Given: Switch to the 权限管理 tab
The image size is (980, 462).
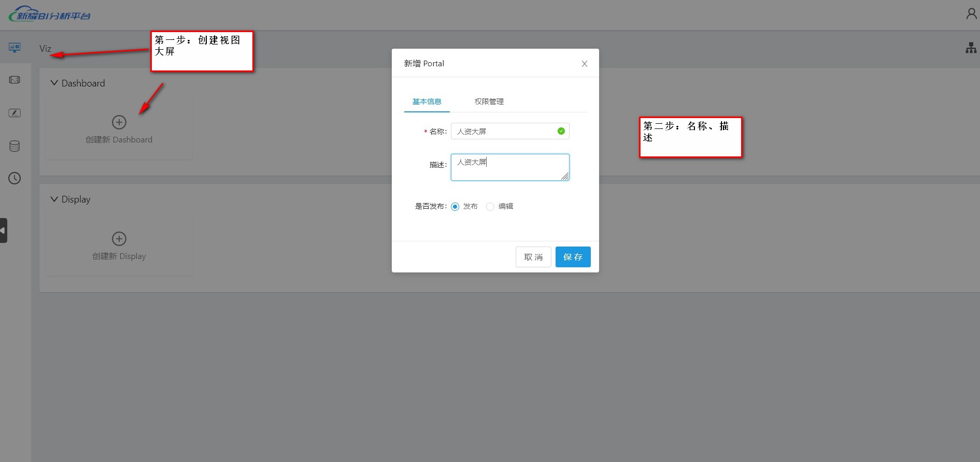Looking at the screenshot, I should pos(489,102).
